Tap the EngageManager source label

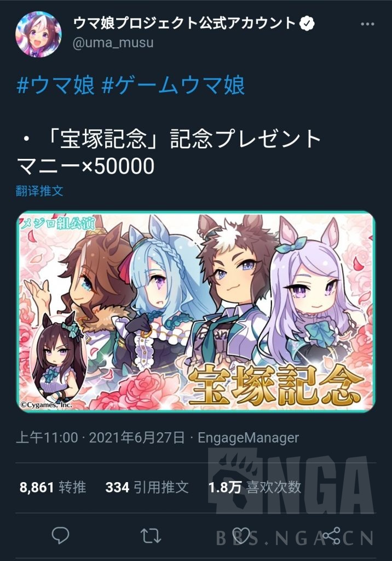[x=248, y=438]
